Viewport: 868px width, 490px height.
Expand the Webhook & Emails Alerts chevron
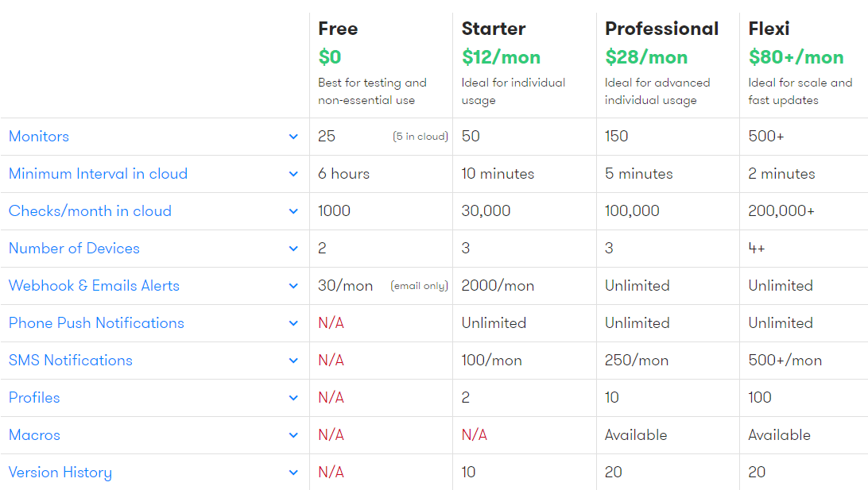pyautogui.click(x=293, y=286)
